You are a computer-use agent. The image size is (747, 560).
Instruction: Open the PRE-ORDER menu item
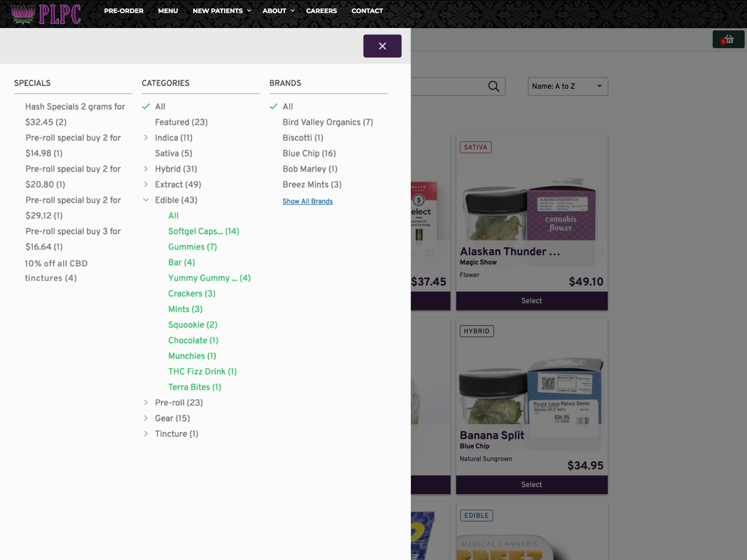124,11
